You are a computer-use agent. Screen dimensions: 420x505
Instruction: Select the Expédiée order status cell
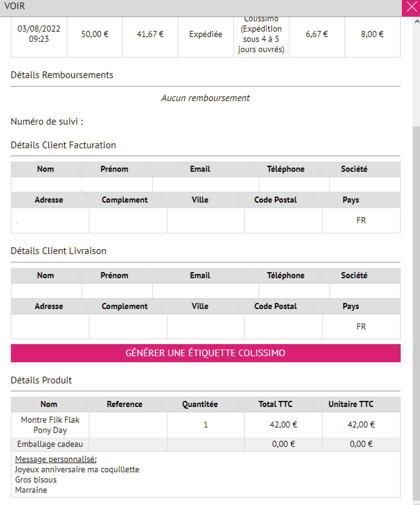205,34
